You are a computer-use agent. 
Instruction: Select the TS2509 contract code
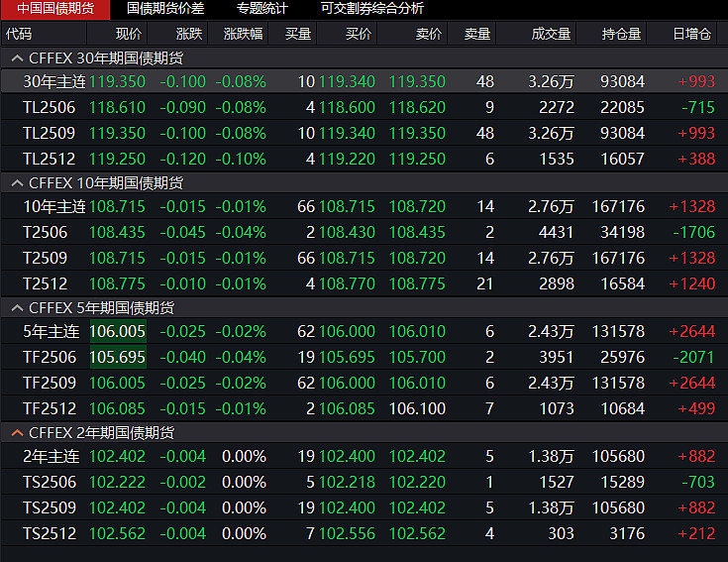pos(50,508)
